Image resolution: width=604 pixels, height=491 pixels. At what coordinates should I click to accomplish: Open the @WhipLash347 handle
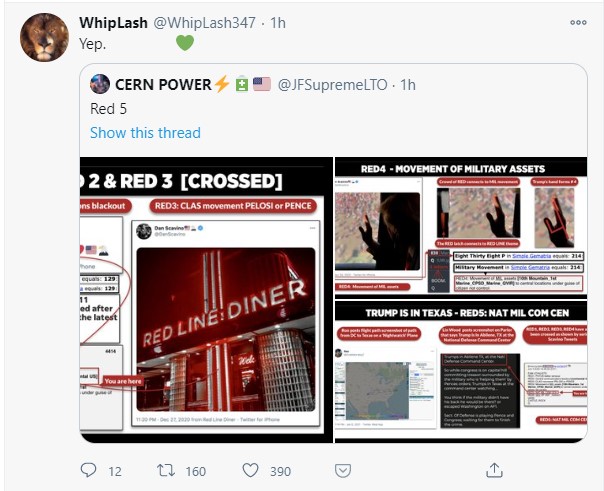205,23
